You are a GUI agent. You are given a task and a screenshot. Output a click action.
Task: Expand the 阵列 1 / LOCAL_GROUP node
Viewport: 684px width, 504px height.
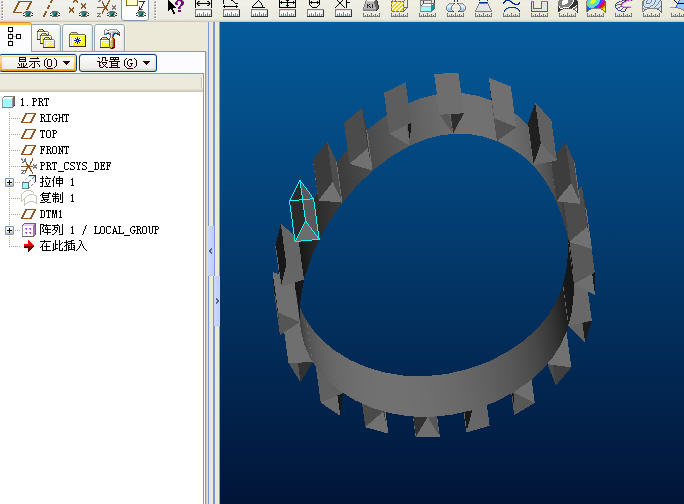pos(9,230)
